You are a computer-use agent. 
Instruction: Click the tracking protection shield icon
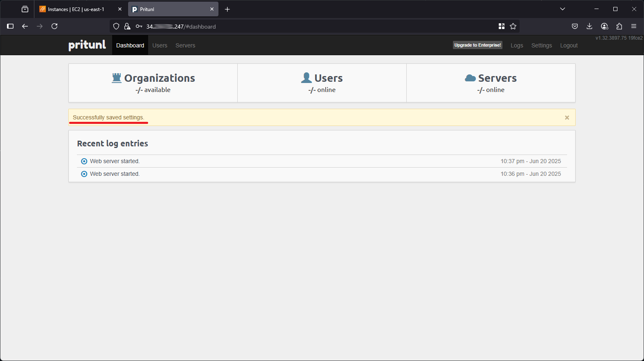point(116,26)
